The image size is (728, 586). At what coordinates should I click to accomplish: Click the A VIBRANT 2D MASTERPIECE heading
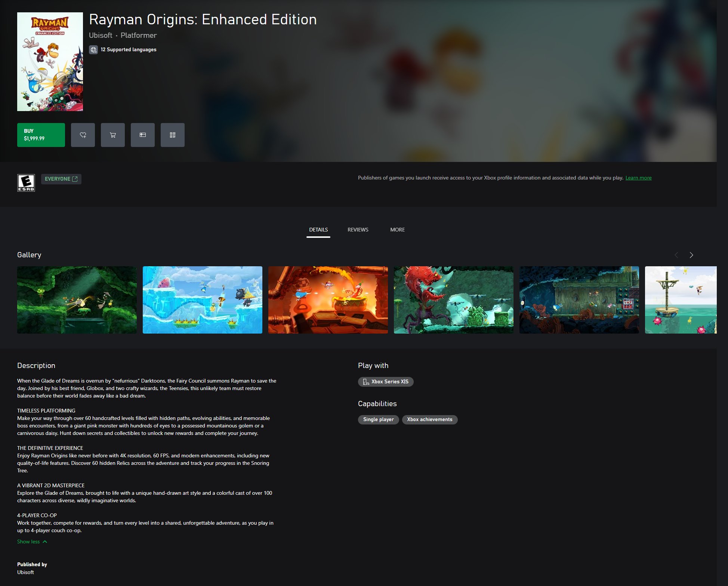(51, 486)
